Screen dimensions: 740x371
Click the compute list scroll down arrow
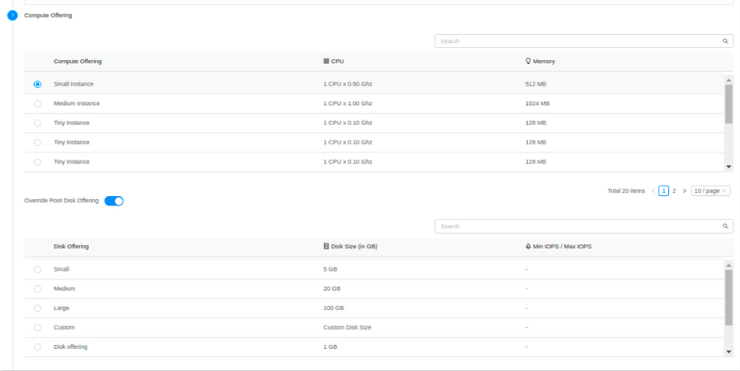click(729, 167)
